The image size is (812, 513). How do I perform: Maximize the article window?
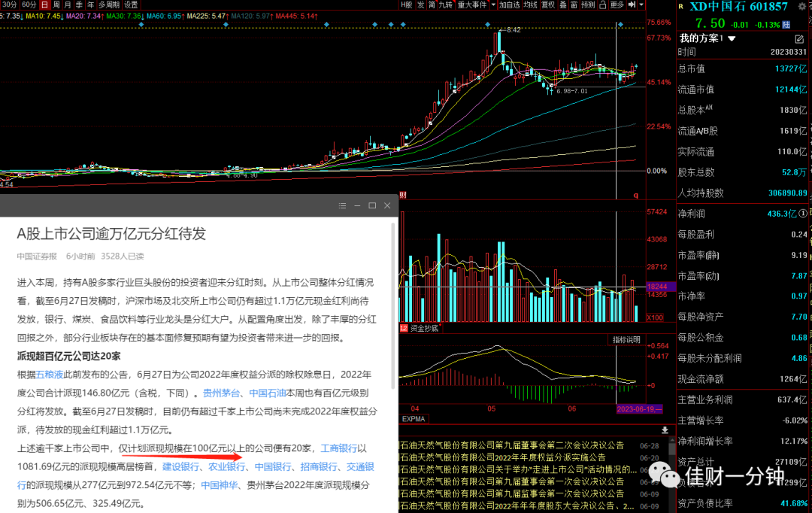tap(372, 205)
